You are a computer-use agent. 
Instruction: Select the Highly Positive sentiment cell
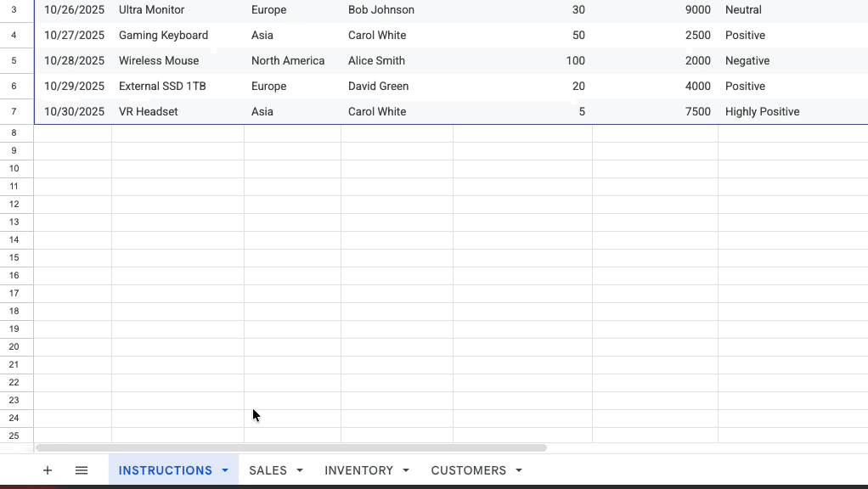point(792,112)
